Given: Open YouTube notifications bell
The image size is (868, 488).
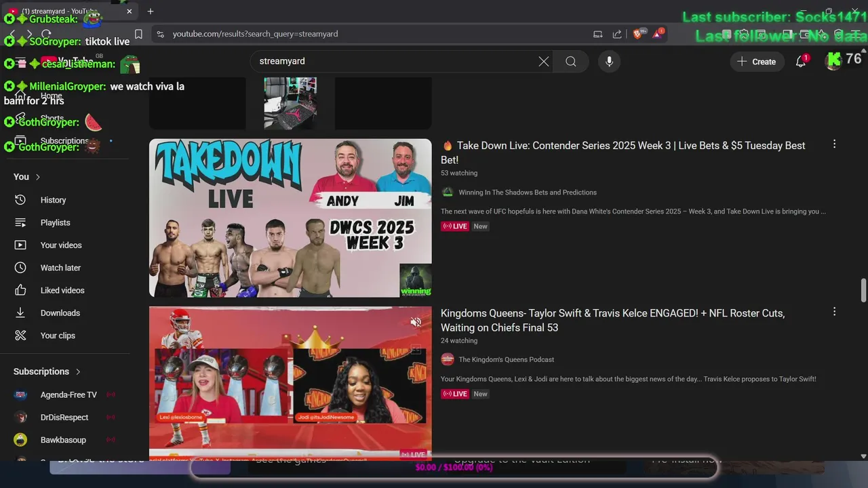Looking at the screenshot, I should (801, 62).
